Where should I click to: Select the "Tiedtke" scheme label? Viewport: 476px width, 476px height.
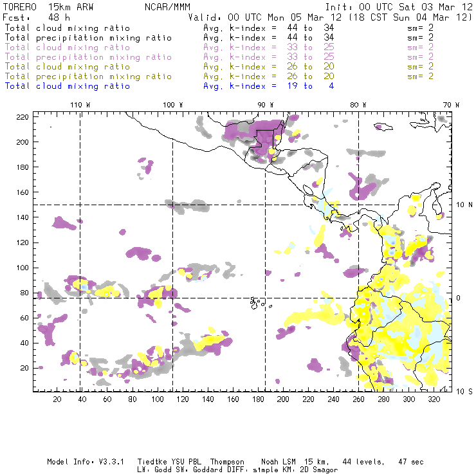[152, 462]
